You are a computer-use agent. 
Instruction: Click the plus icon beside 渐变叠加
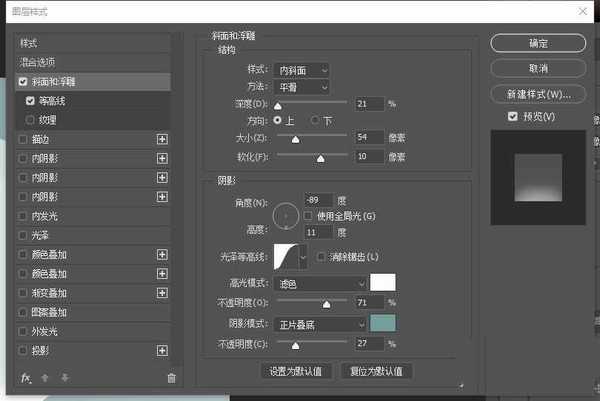pos(162,293)
